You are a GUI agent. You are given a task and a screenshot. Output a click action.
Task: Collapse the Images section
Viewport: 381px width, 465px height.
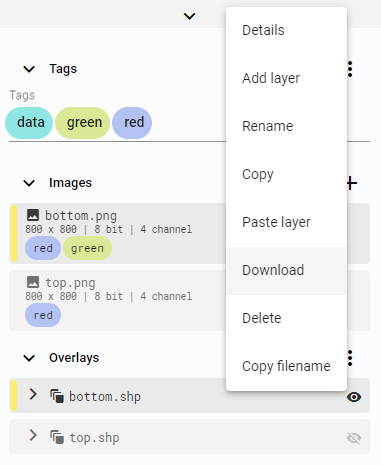[x=29, y=183]
